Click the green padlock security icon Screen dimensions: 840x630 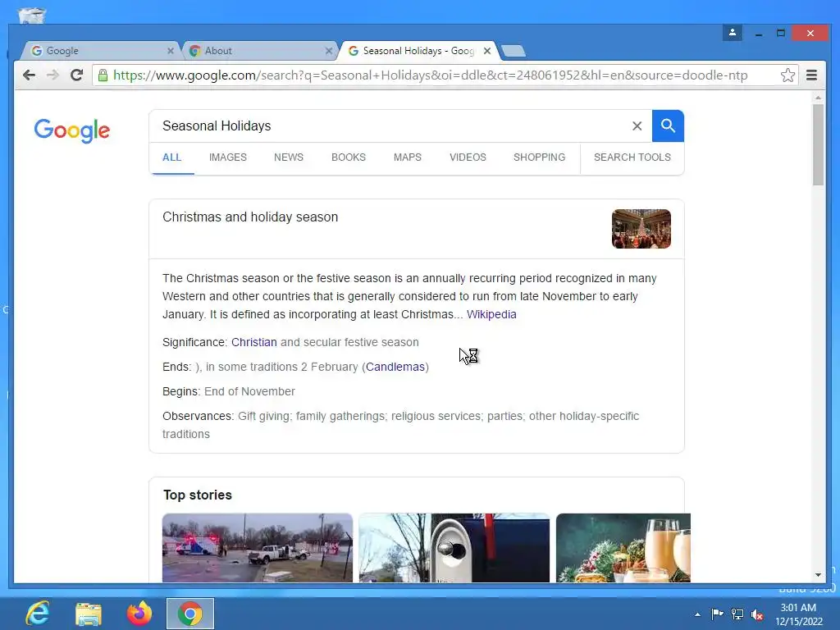click(103, 75)
